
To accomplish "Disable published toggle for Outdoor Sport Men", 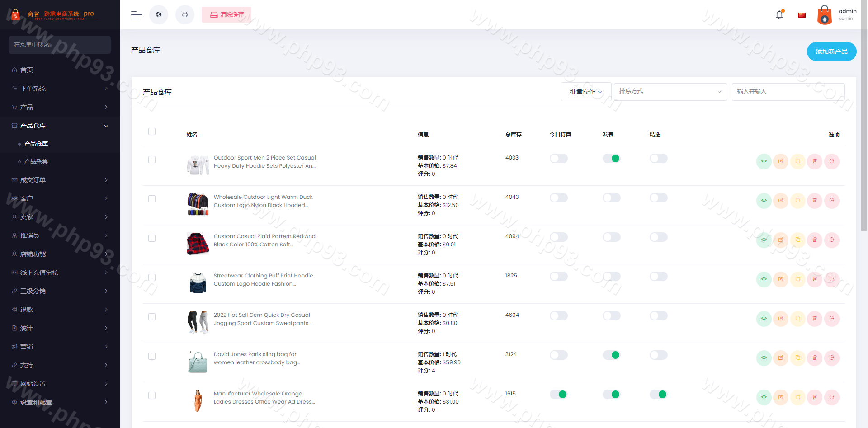I will tap(611, 159).
